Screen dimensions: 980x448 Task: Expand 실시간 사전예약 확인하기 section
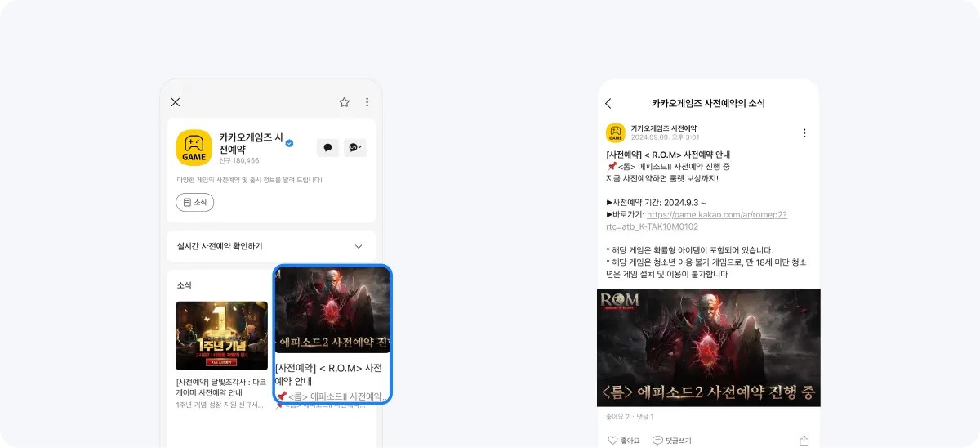pyautogui.click(x=271, y=246)
